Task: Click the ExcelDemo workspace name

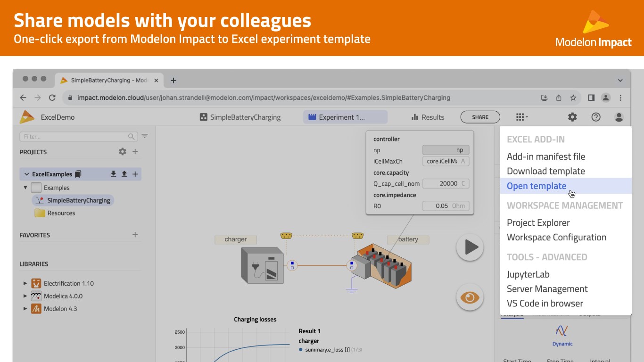Action: point(58,117)
